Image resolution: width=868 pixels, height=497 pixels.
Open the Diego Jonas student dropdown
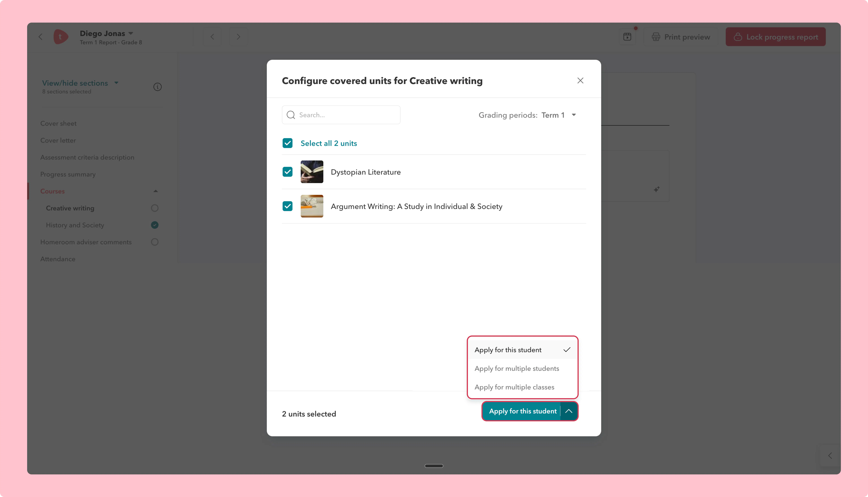click(107, 33)
